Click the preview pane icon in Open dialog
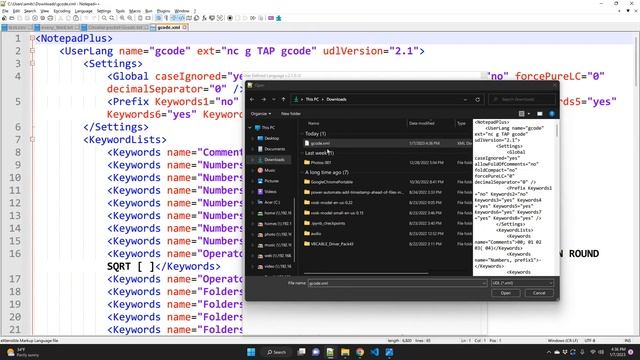The width and height of the screenshot is (640, 360). [x=540, y=114]
